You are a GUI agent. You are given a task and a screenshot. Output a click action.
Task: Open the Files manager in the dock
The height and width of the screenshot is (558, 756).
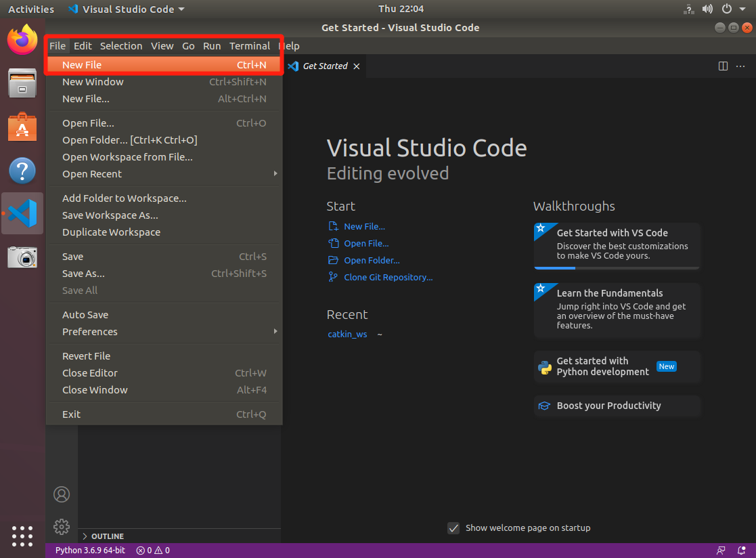pos(22,83)
